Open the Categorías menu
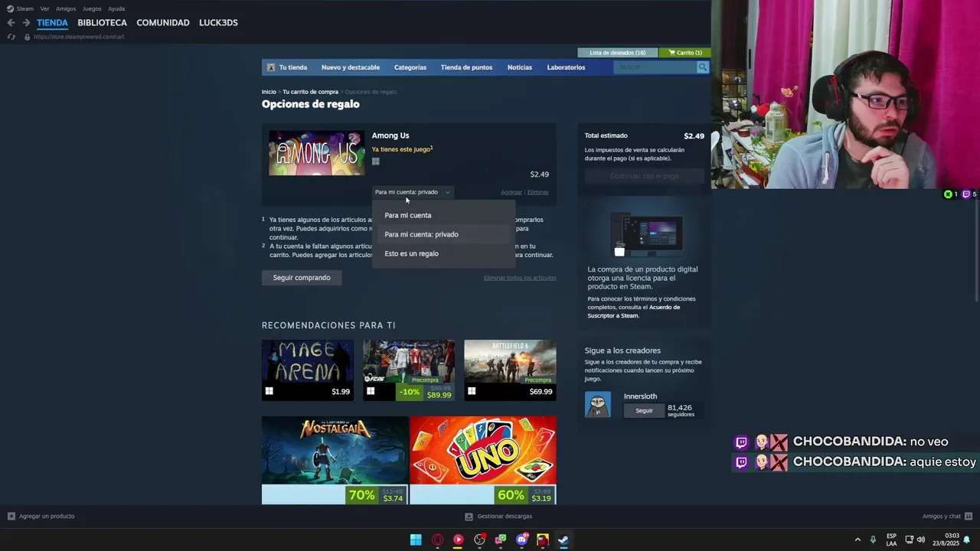This screenshot has height=551, width=980. click(410, 67)
